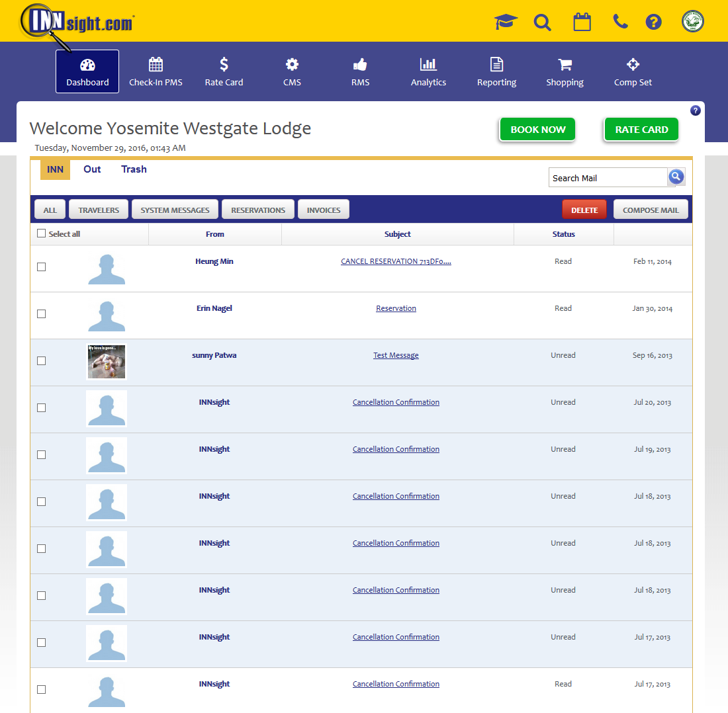The image size is (728, 713).
Task: Click the green RATE CARD button
Action: pos(641,130)
